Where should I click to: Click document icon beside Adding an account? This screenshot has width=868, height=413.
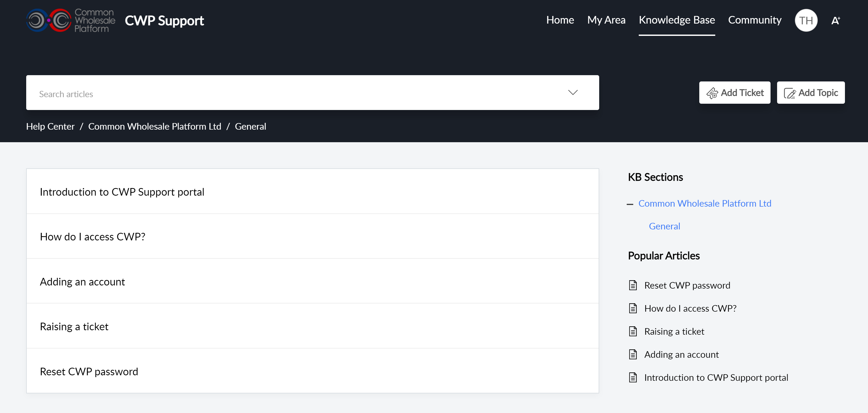point(633,354)
